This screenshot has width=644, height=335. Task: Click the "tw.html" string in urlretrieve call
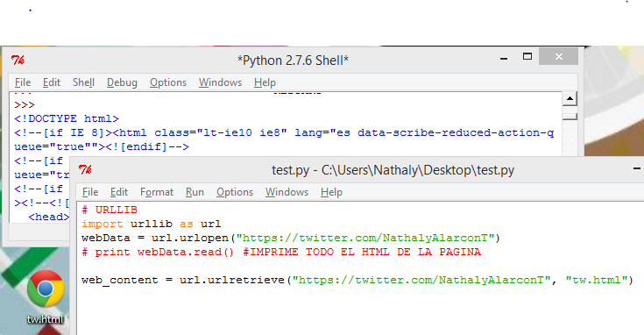point(597,280)
